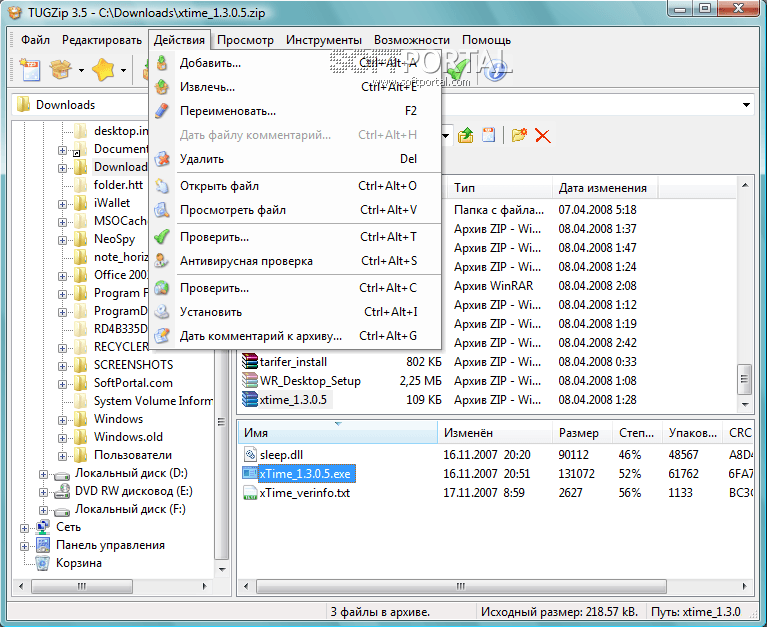Open the Просмотр menu
This screenshot has width=767, height=627.
245,40
